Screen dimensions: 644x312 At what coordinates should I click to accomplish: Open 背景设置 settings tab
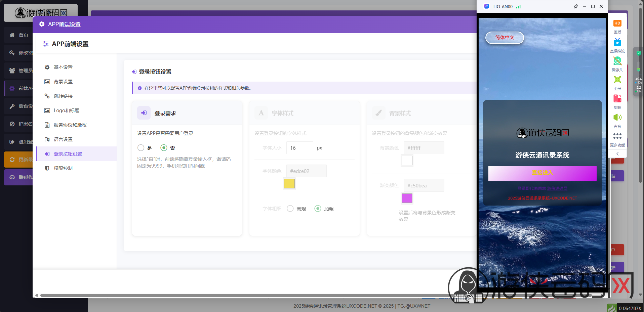pyautogui.click(x=76, y=82)
